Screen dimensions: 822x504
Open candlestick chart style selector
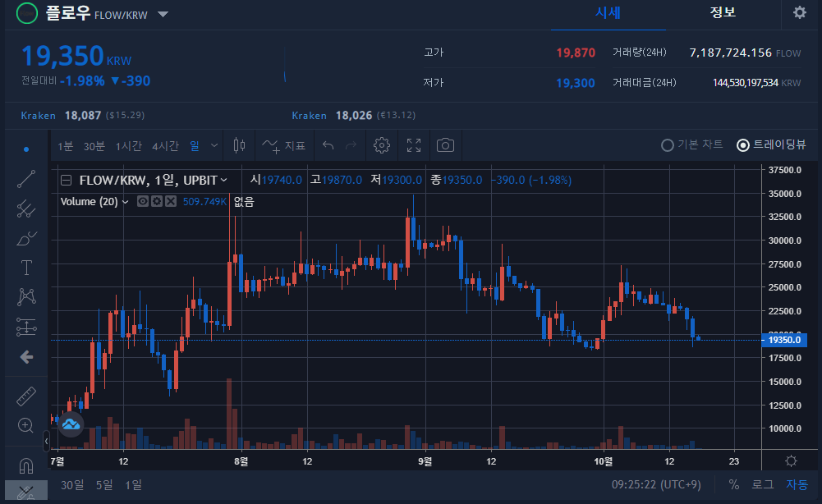239,145
